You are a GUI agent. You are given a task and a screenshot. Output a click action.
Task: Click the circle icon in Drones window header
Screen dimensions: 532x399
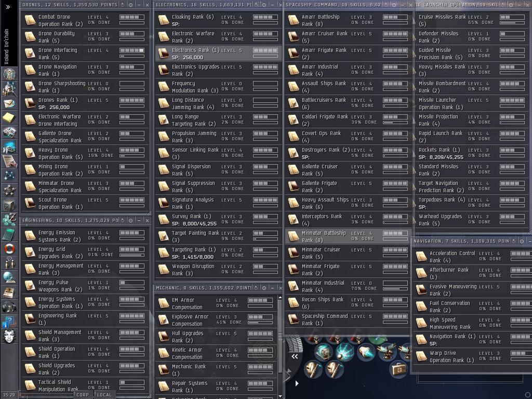click(130, 5)
